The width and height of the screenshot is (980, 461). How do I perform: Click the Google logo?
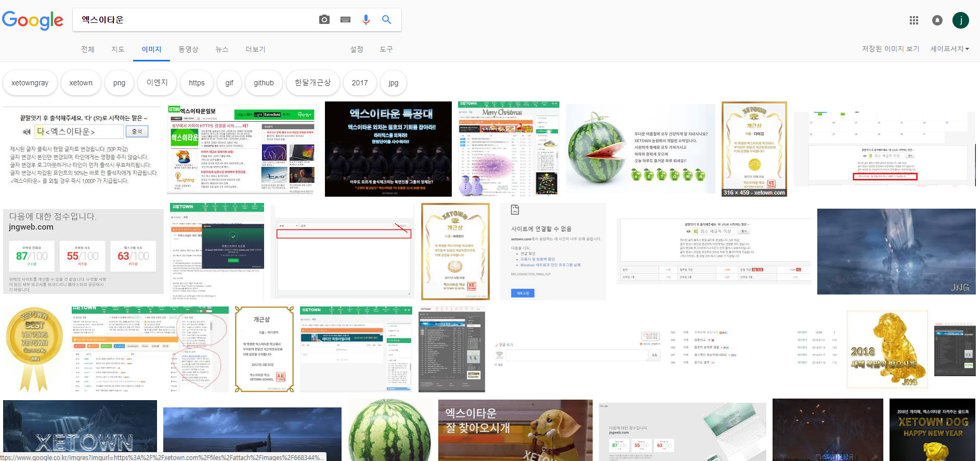pyautogui.click(x=33, y=20)
